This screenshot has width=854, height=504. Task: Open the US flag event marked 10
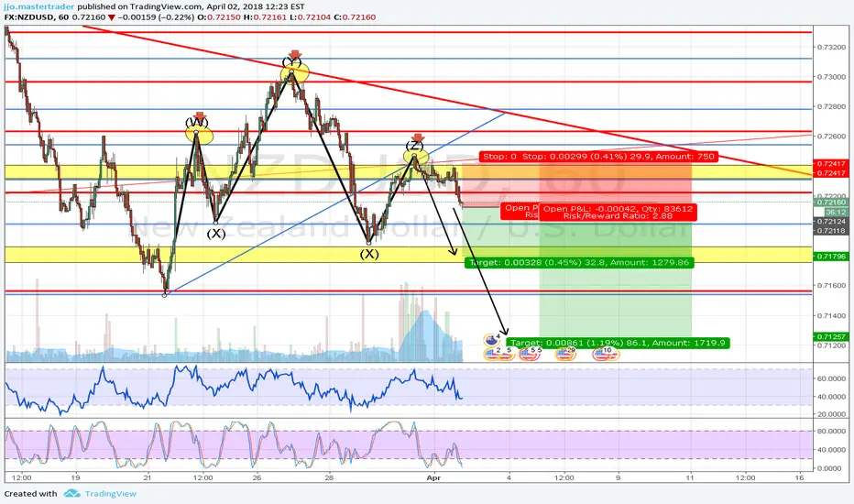point(605,354)
